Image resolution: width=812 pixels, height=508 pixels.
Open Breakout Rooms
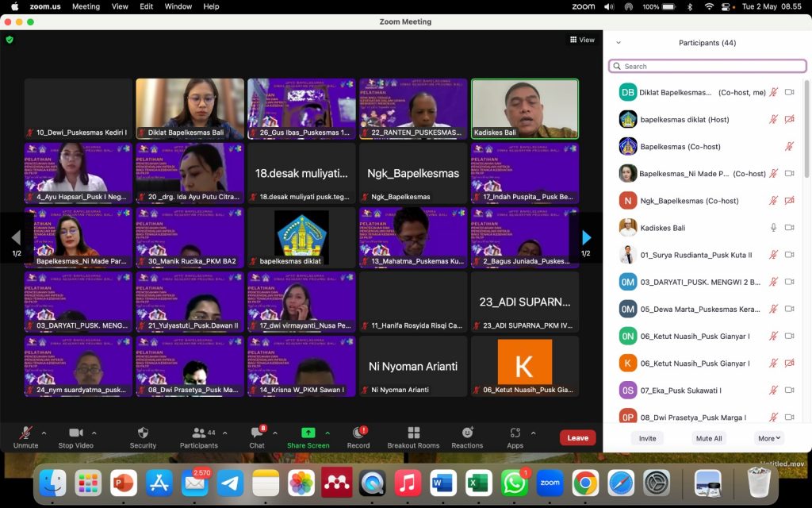413,437
